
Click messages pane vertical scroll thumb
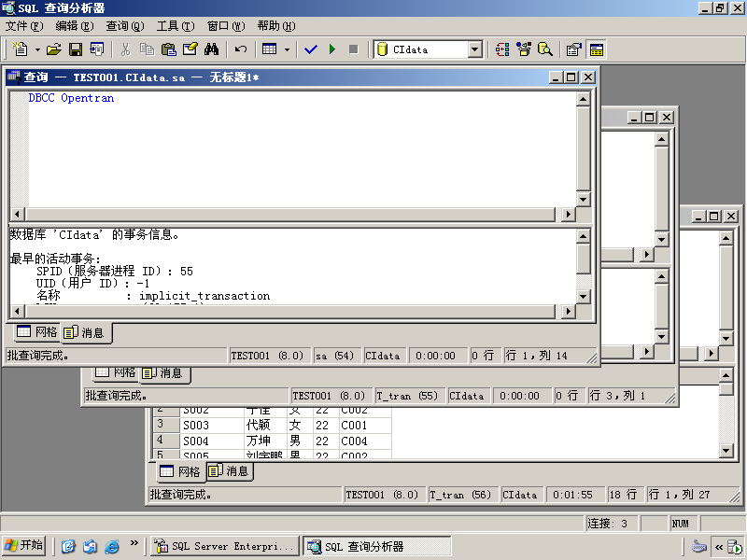pos(583,259)
